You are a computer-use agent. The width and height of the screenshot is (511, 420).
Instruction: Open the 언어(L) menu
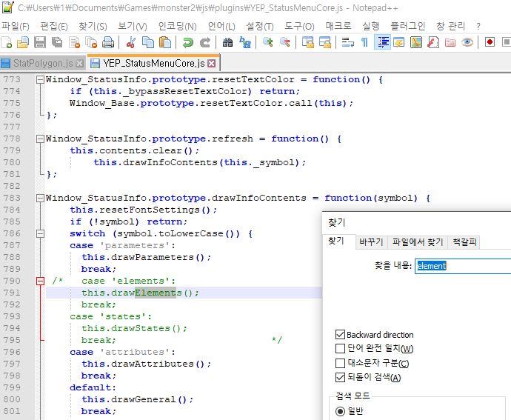tap(221, 26)
